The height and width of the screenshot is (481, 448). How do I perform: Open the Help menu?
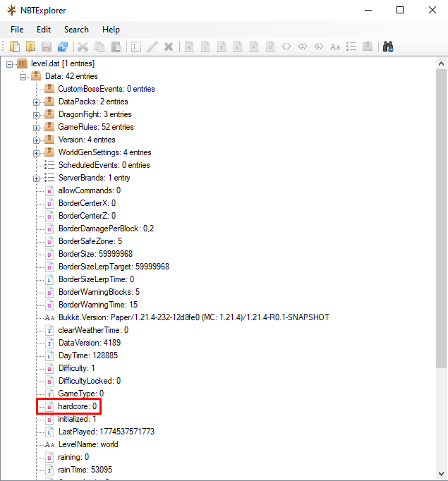click(111, 30)
